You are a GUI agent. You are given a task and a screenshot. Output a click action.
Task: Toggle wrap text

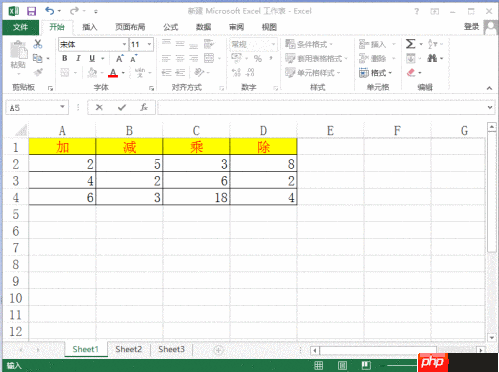tap(209, 44)
